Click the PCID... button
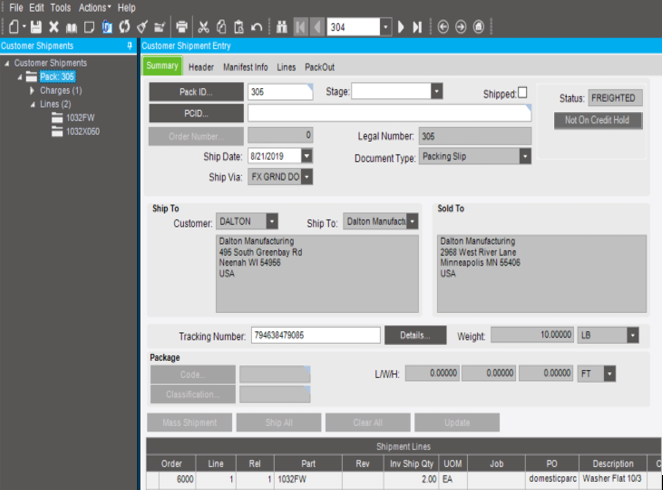This screenshot has width=663, height=490. pos(196,113)
